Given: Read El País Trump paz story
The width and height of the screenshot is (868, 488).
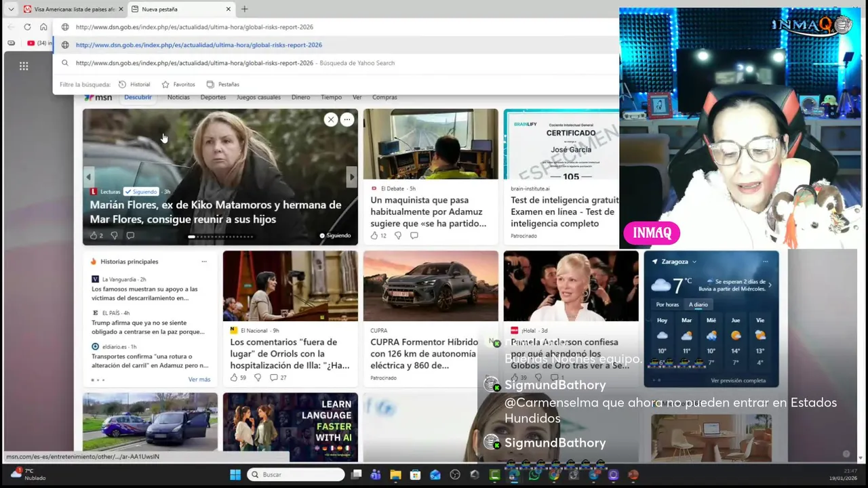Looking at the screenshot, I should tap(148, 327).
